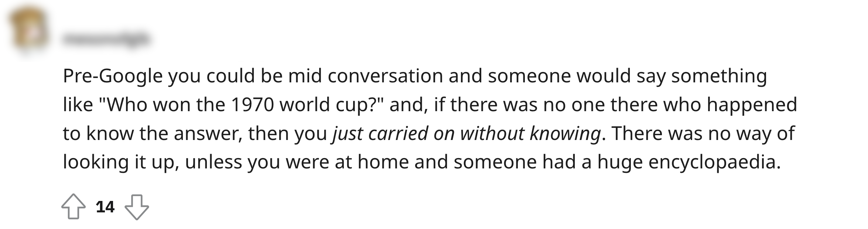The height and width of the screenshot is (229, 868).
Task: Click the word "home" in the last line
Action: click(383, 162)
